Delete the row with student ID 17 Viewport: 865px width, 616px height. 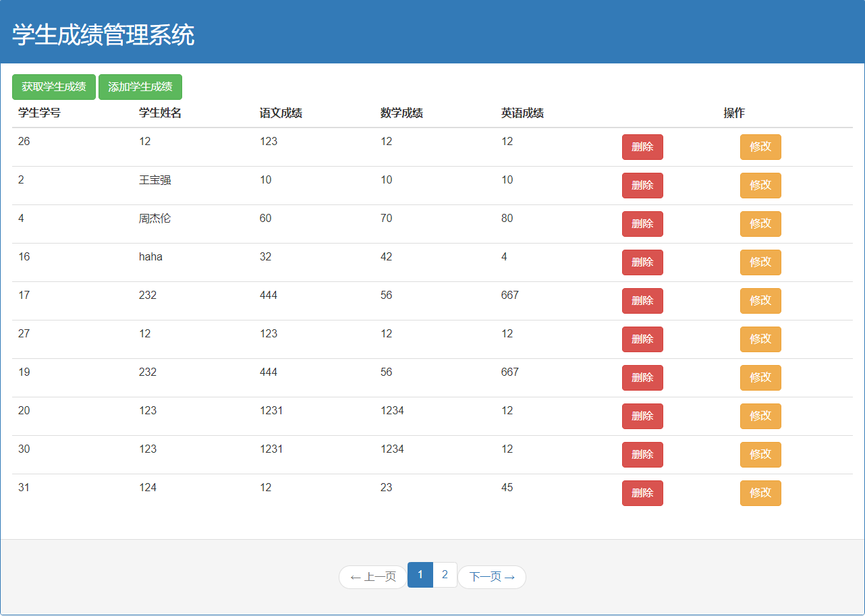tap(642, 301)
